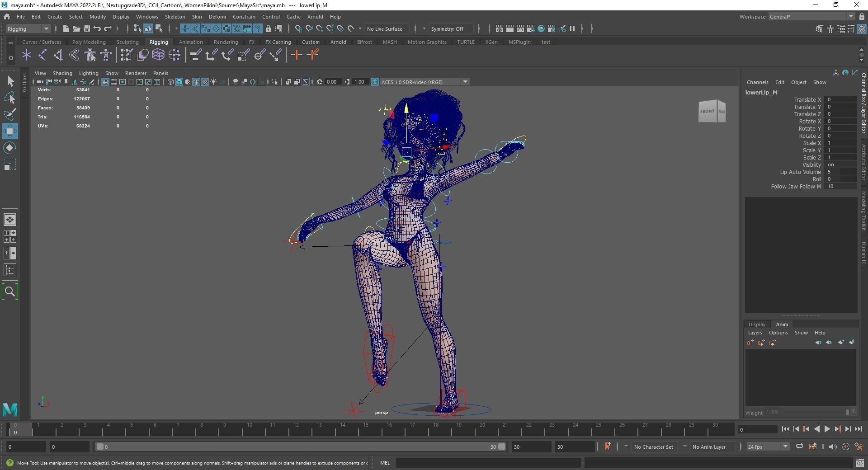
Task: Switch to the Poly Modeling shelf tab
Action: click(89, 42)
